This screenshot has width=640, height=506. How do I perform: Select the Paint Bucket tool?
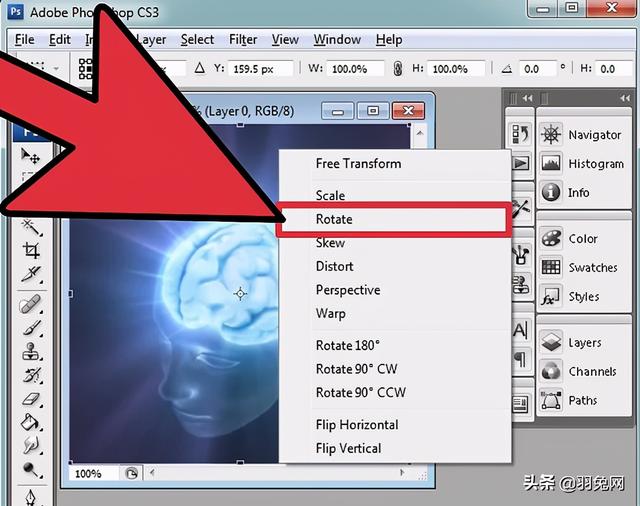tap(31, 422)
